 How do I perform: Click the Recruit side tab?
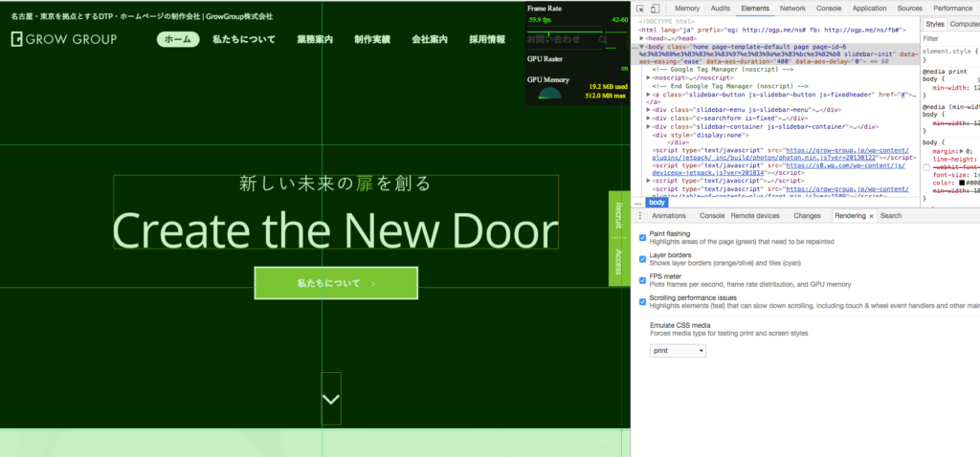[619, 215]
